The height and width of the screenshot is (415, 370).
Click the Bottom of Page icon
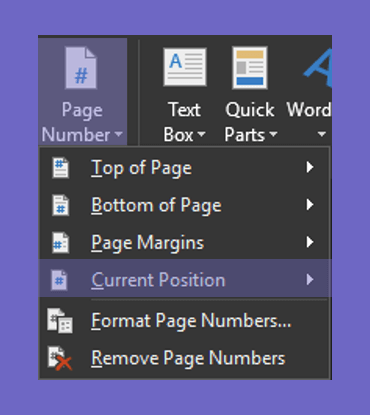click(60, 205)
